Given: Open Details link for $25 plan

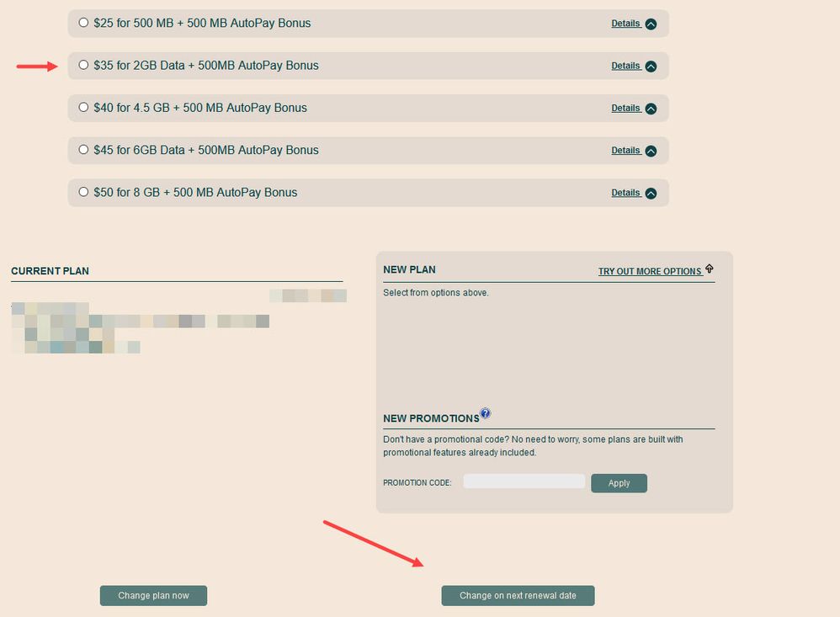Looking at the screenshot, I should pos(625,24).
